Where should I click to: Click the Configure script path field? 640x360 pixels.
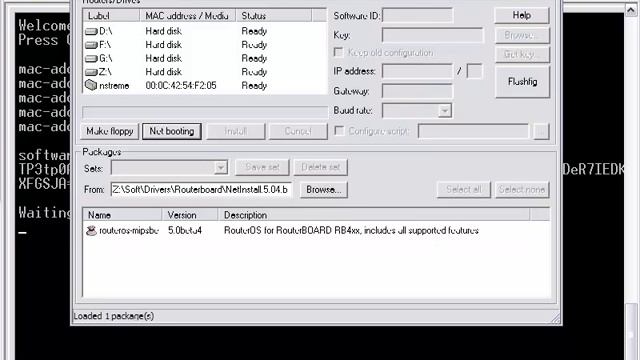click(x=473, y=131)
